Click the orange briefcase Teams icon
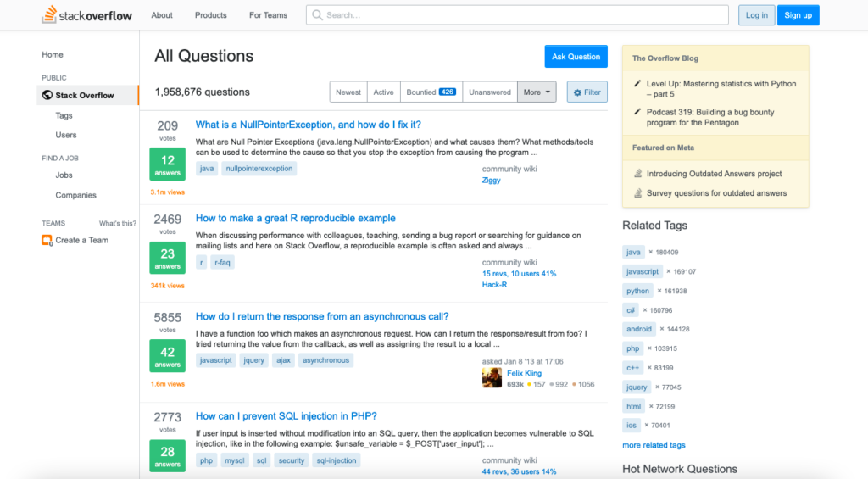The height and width of the screenshot is (479, 868). pyautogui.click(x=47, y=240)
